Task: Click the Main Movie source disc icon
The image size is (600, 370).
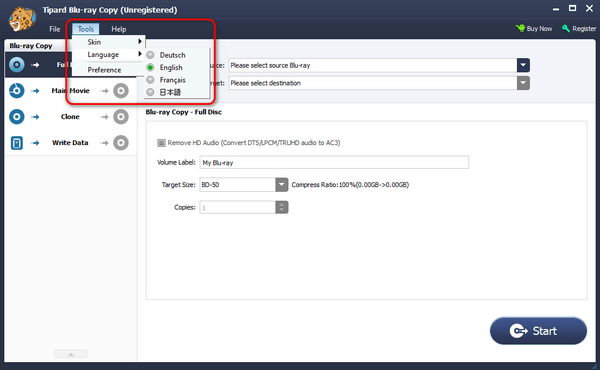Action: 16,91
